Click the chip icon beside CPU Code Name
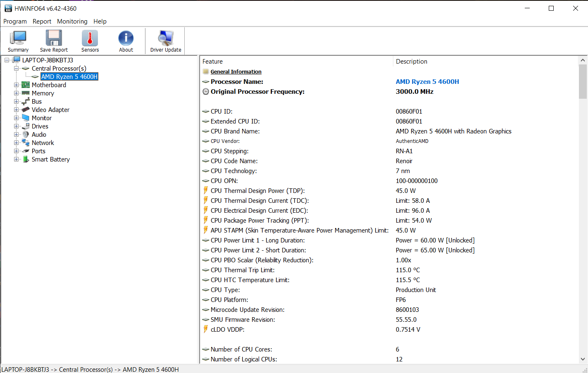This screenshot has height=373, width=588. coord(205,161)
